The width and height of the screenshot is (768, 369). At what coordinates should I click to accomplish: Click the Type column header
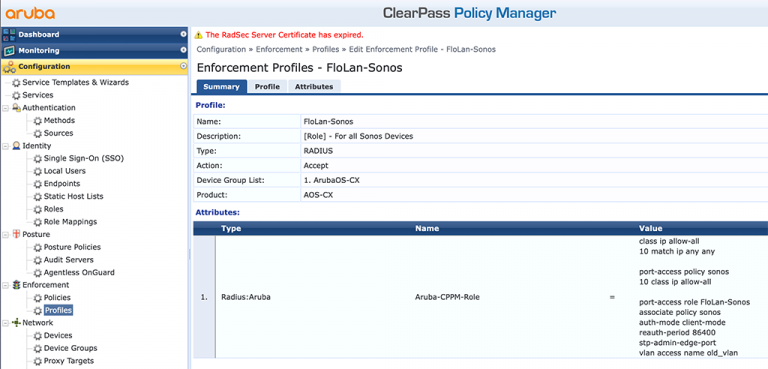pyautogui.click(x=231, y=228)
